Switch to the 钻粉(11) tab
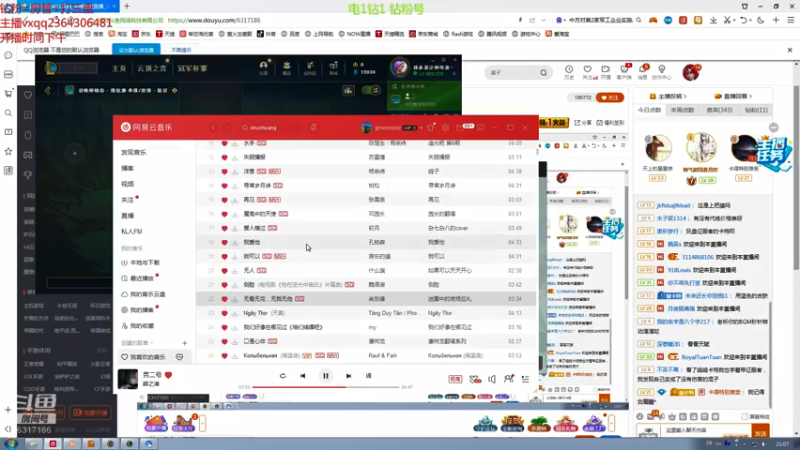This screenshot has height=450, width=800. (x=756, y=110)
